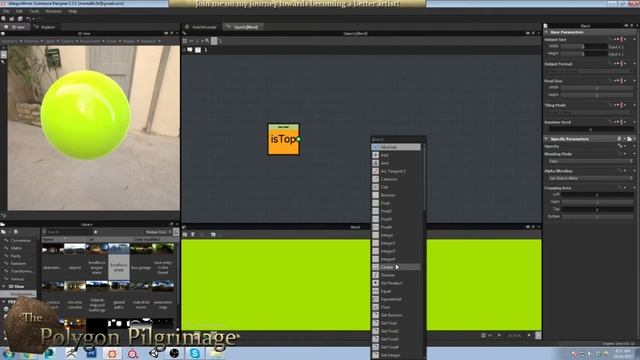
Task: Click the icon beside the Ceil entry
Action: [x=376, y=187]
